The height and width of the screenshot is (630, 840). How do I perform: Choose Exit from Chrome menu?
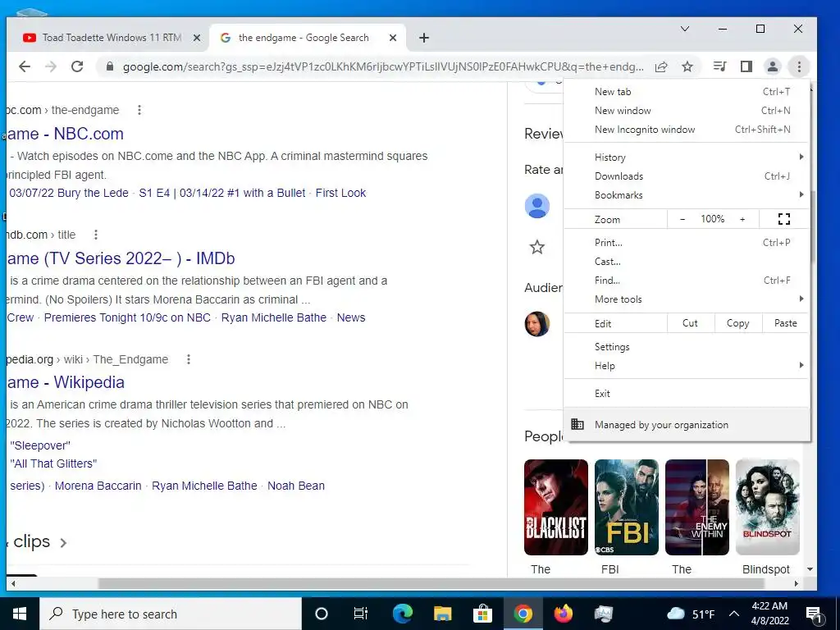[686, 393]
